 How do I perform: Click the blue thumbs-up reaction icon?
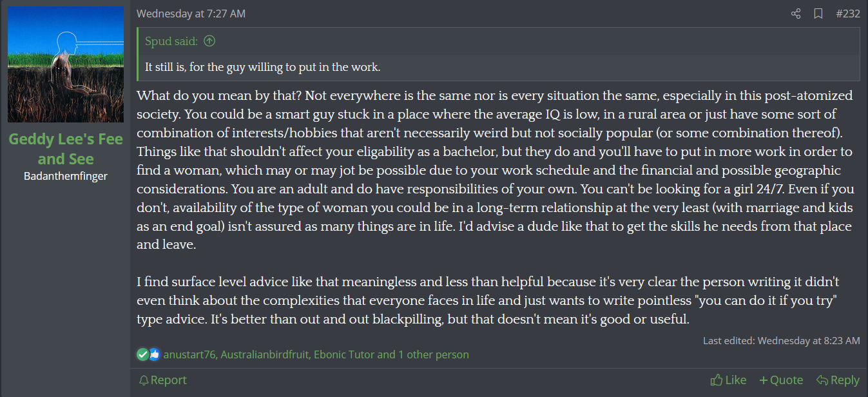click(x=154, y=354)
